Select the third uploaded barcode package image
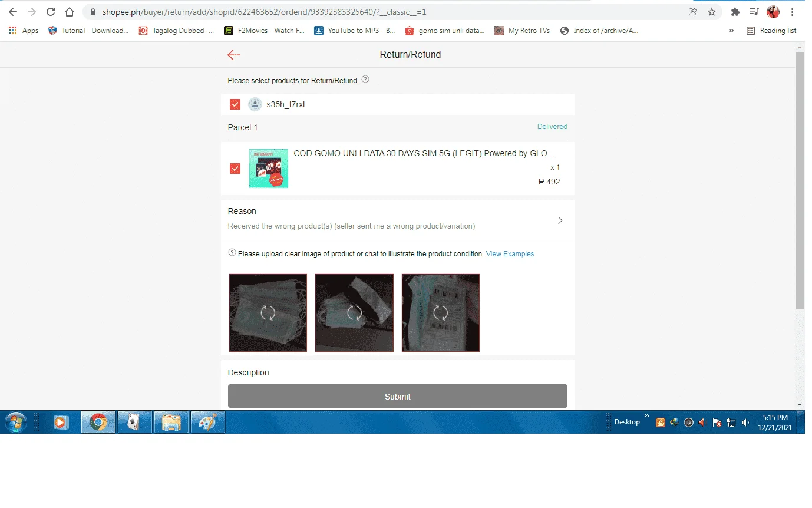Image resolution: width=812 pixels, height=508 pixels. coord(441,313)
